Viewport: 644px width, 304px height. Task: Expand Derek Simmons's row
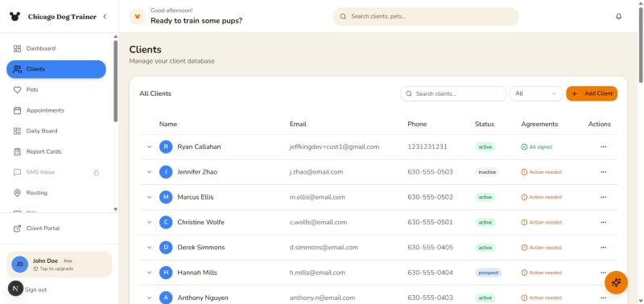click(x=149, y=248)
